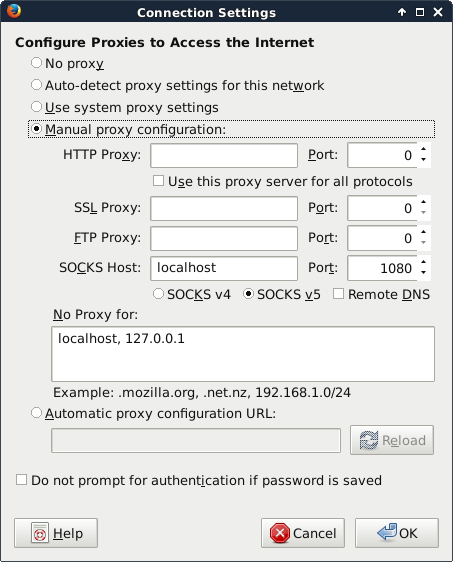
Task: Click the Firefox logo in title bar
Action: pyautogui.click(x=14, y=11)
